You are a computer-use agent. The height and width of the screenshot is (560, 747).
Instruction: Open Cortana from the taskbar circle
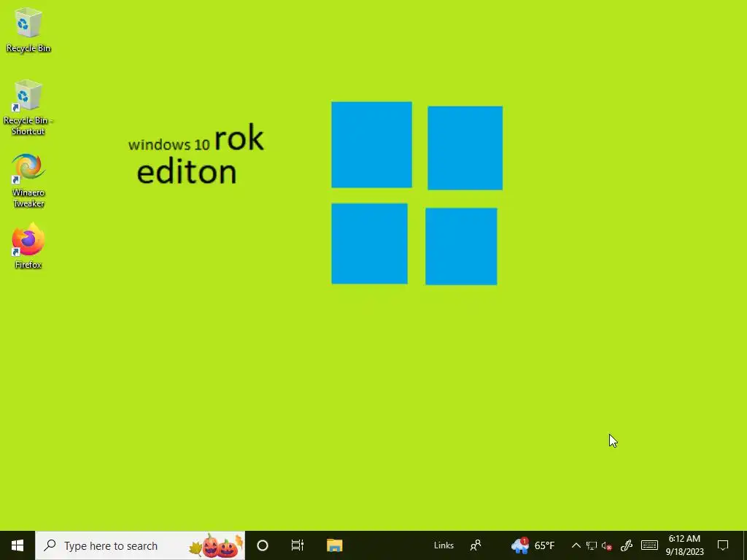tap(263, 545)
